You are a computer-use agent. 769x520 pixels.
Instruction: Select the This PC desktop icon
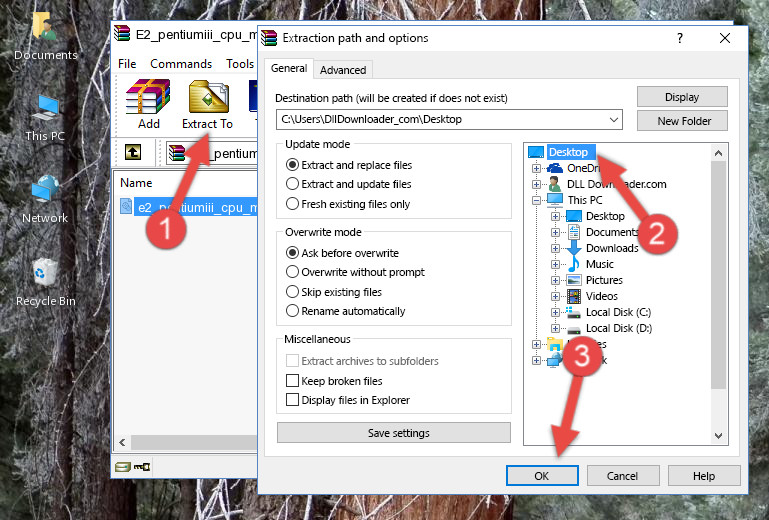(45, 118)
